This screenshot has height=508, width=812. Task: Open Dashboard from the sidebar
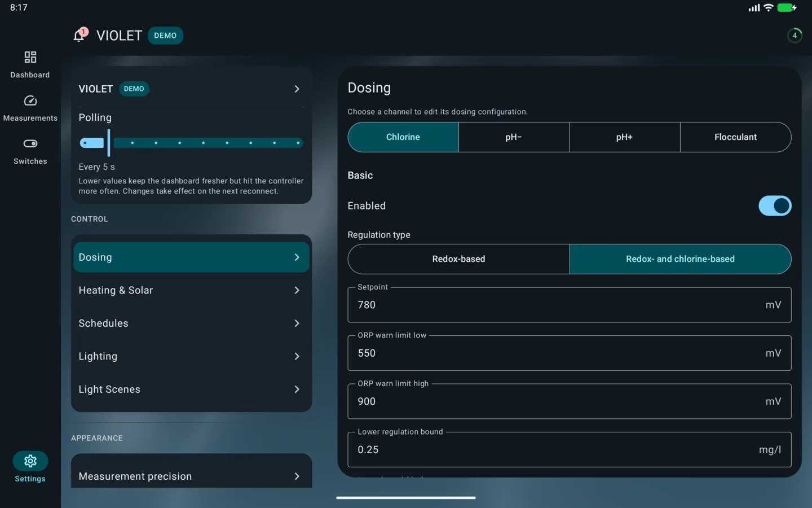[30, 65]
